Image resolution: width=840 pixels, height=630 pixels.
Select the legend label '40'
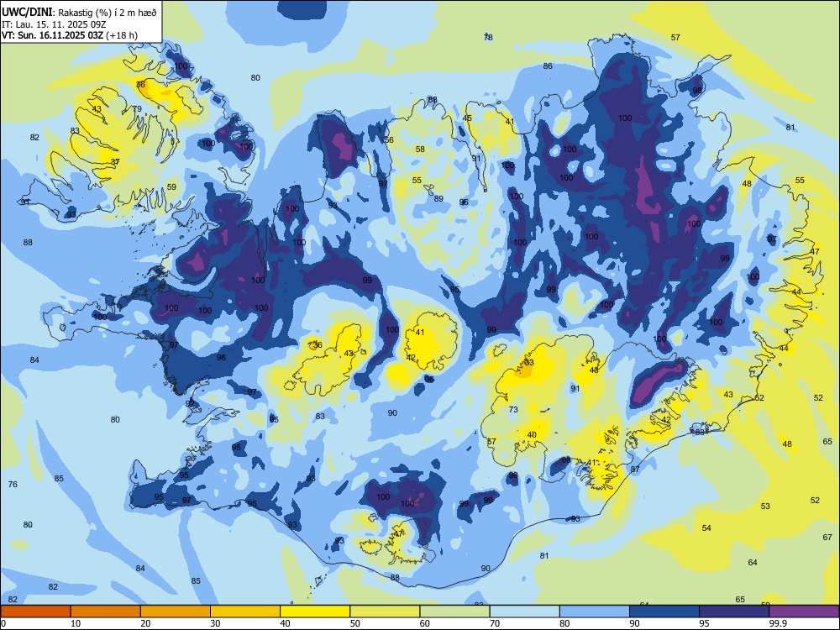click(286, 623)
